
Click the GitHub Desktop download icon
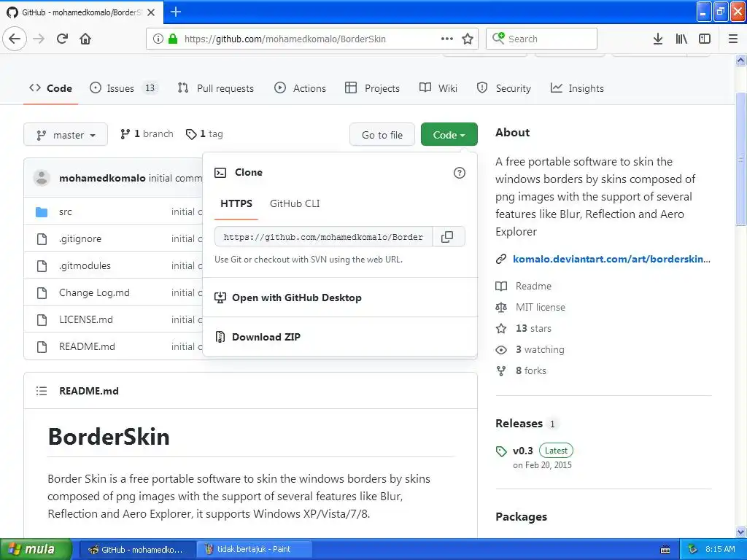click(x=220, y=297)
